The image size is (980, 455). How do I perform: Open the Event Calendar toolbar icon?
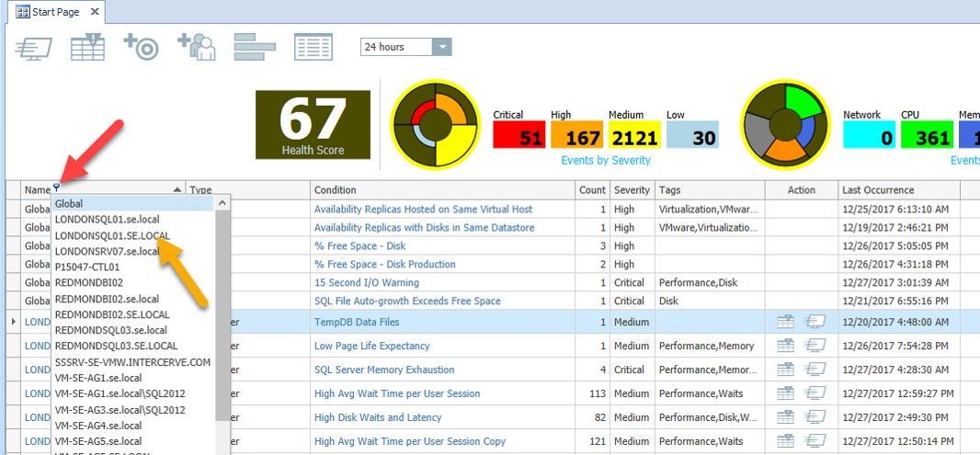click(x=87, y=48)
